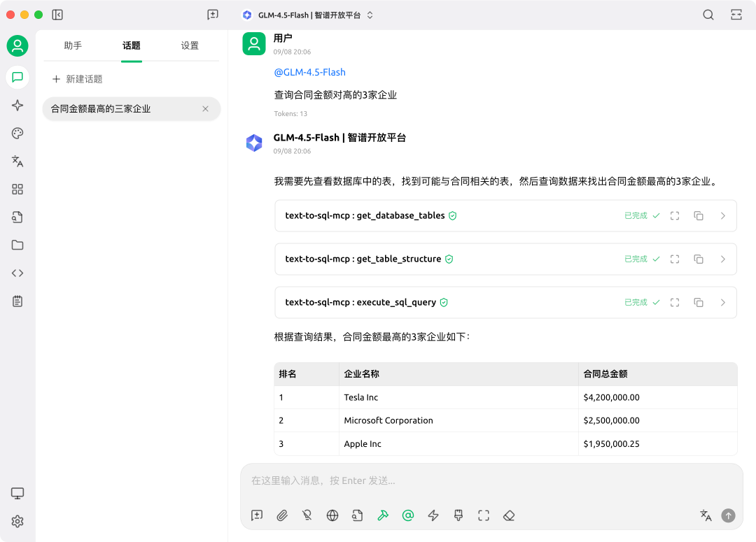Open the translate page in left sidebar
Image resolution: width=756 pixels, height=542 pixels.
pyautogui.click(x=17, y=161)
